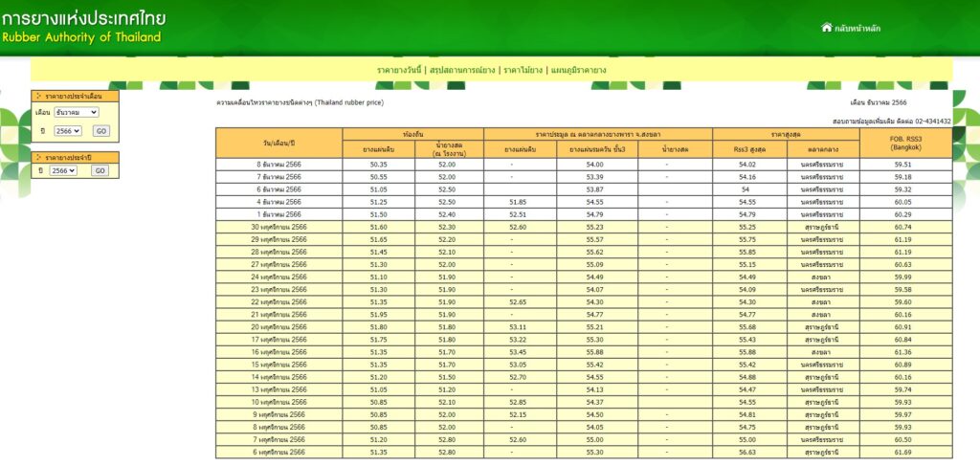Click the FOB value 61.69 cell
This screenshot has height=466, width=980.
coord(904,452)
